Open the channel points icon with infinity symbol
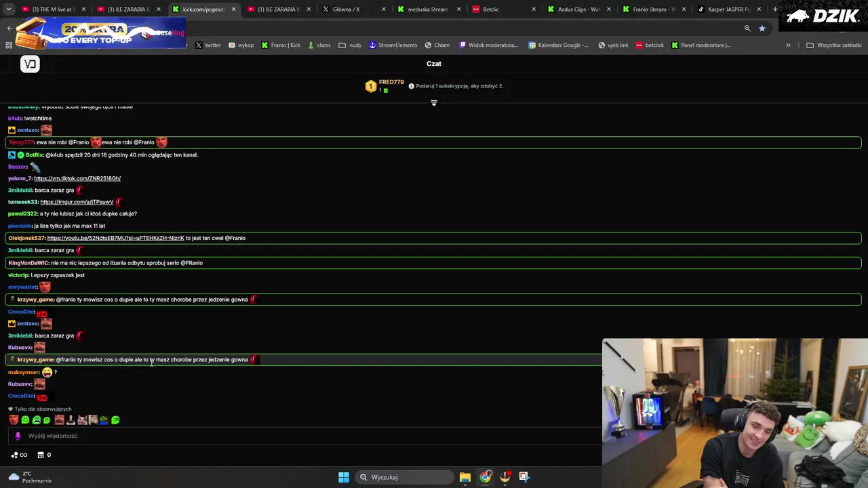The image size is (868, 488). click(x=20, y=455)
